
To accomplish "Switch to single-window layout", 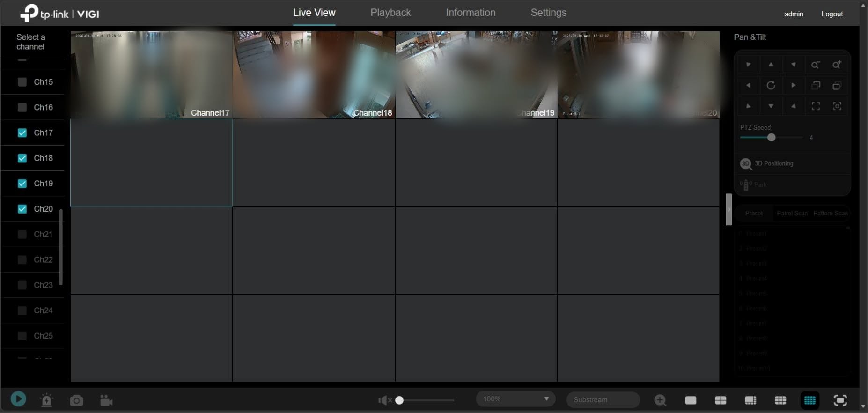I will pos(691,400).
